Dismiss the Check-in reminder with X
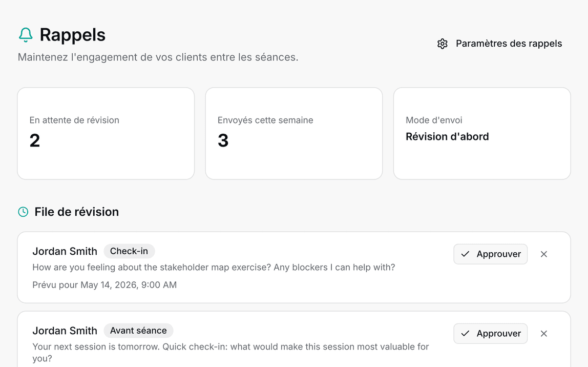This screenshot has height=367, width=588. tap(544, 254)
